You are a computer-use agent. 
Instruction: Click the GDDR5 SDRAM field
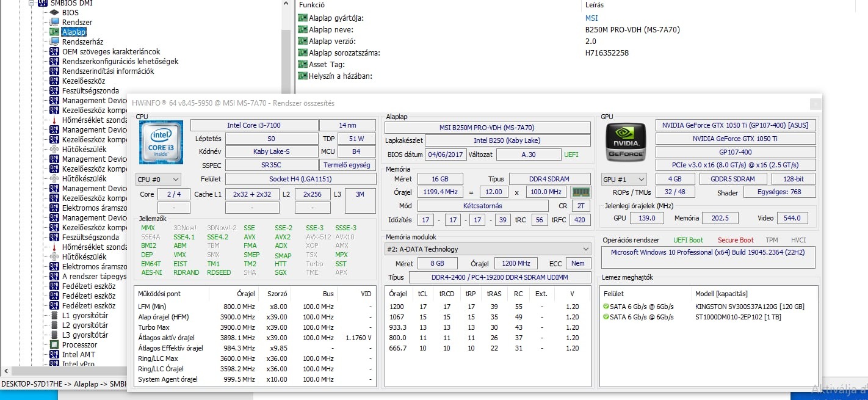pyautogui.click(x=732, y=179)
